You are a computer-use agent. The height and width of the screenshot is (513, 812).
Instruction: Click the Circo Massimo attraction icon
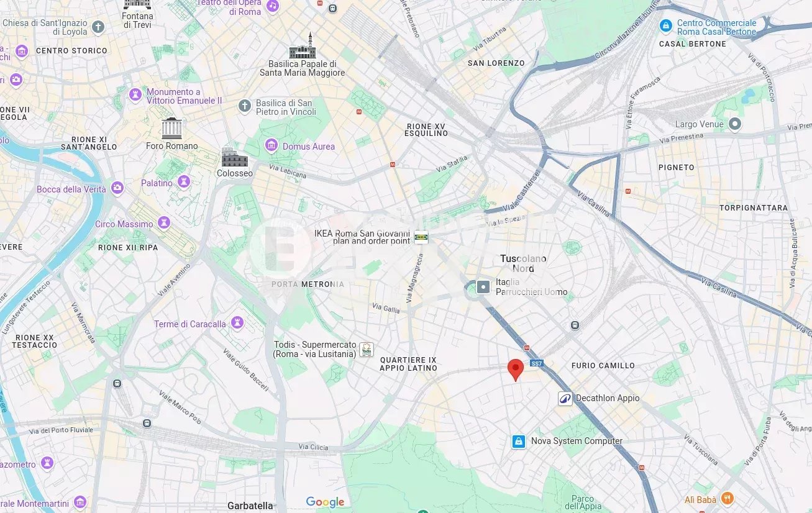point(164,223)
